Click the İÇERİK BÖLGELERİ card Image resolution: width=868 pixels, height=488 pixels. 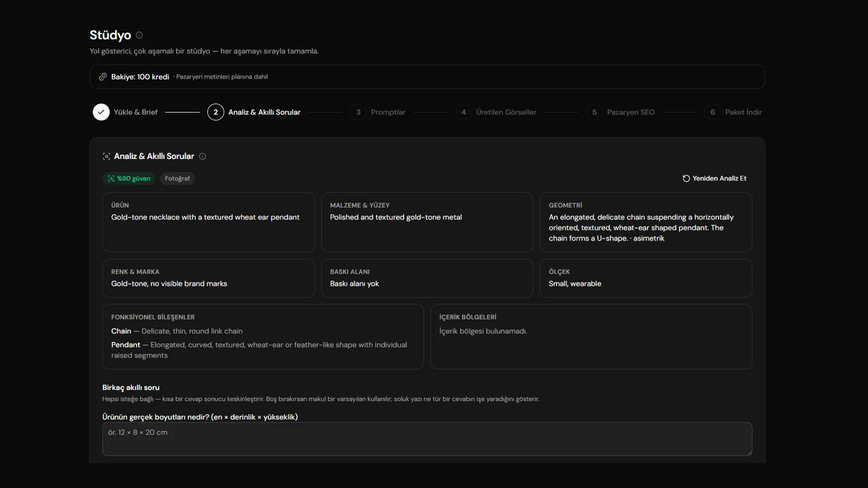pos(591,337)
